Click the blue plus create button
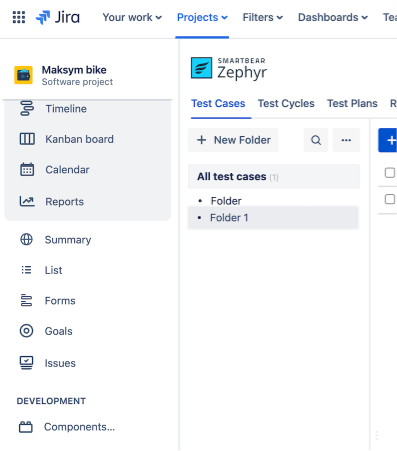 coord(389,140)
